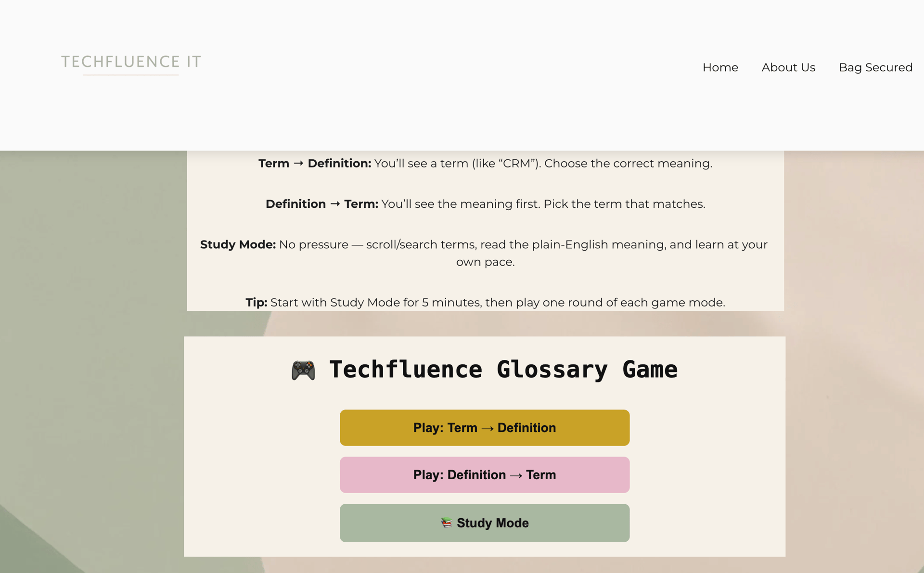Click arrow in bold Definition → Term label
924x573 pixels.
click(335, 204)
